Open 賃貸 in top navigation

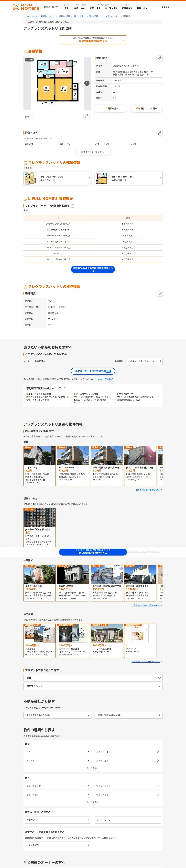66,8
